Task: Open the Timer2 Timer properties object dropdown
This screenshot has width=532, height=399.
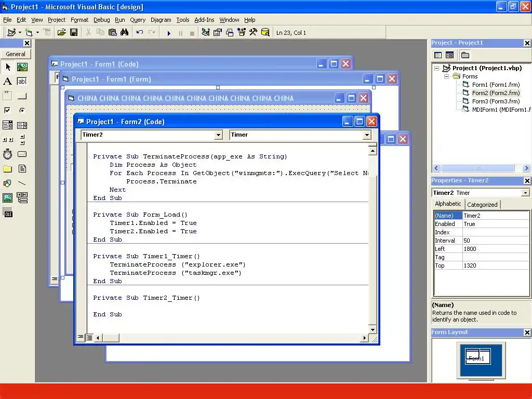Action: pyautogui.click(x=525, y=193)
